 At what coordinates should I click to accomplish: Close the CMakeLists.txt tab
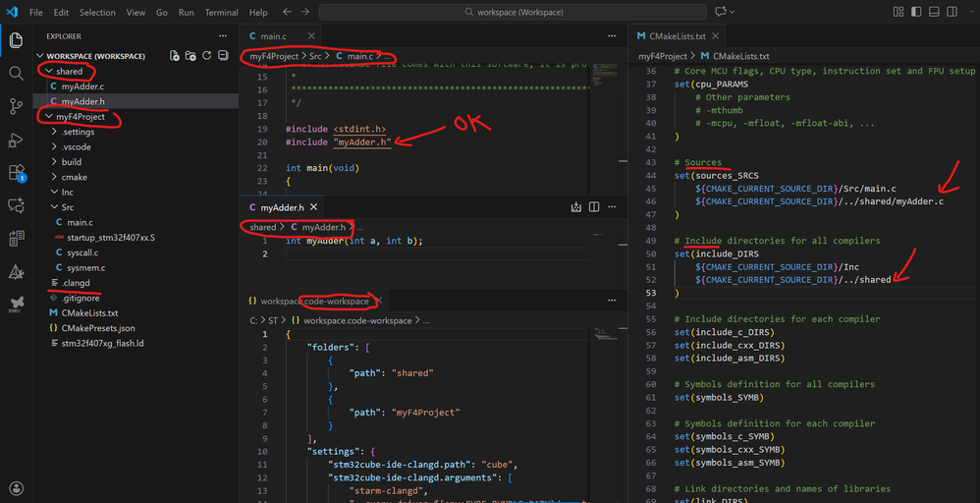716,36
